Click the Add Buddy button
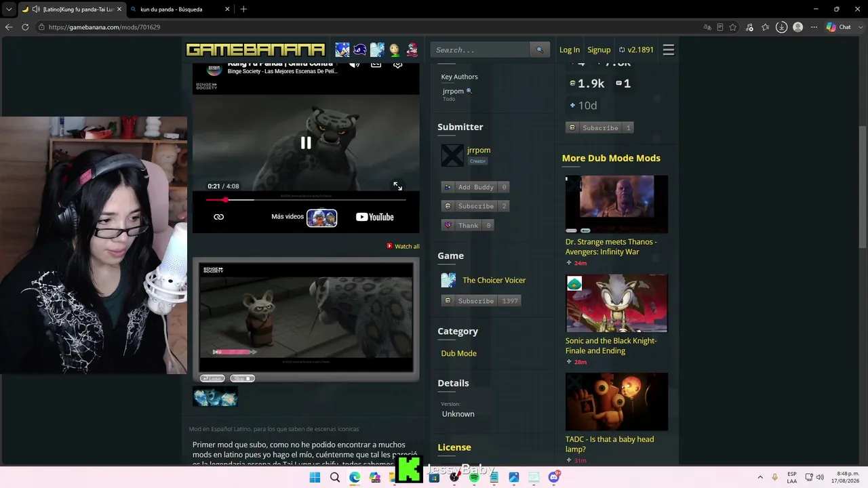 [475, 187]
